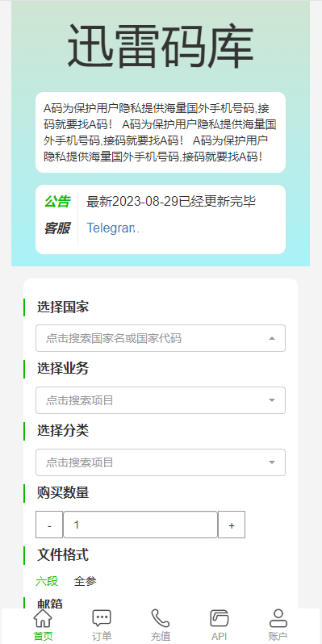Expand the 选择国家 country search dropdown

[x=161, y=338]
